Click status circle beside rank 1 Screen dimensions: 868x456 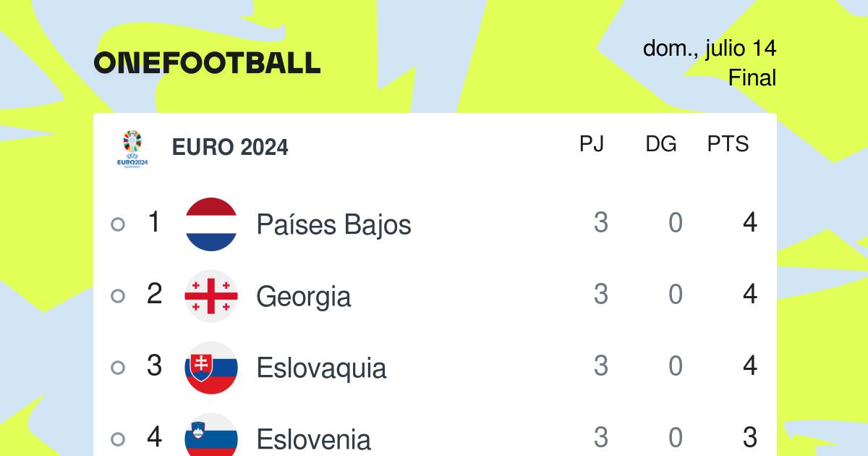point(118,224)
